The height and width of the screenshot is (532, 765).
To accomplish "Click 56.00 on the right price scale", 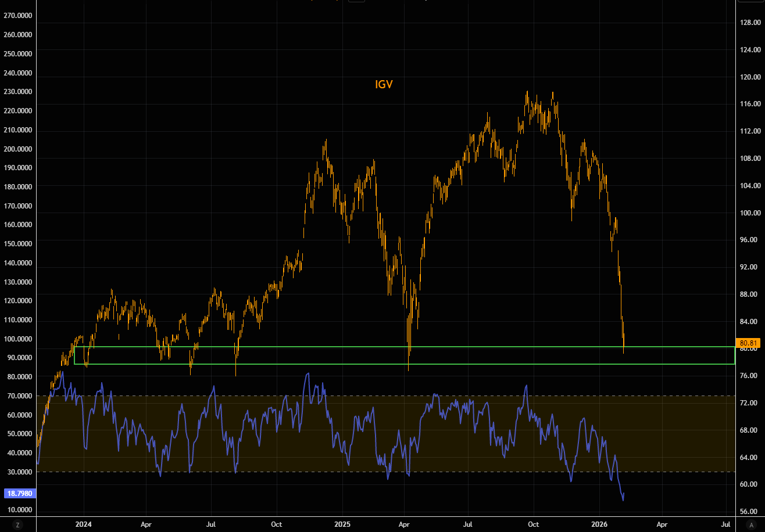I will tap(750, 511).
